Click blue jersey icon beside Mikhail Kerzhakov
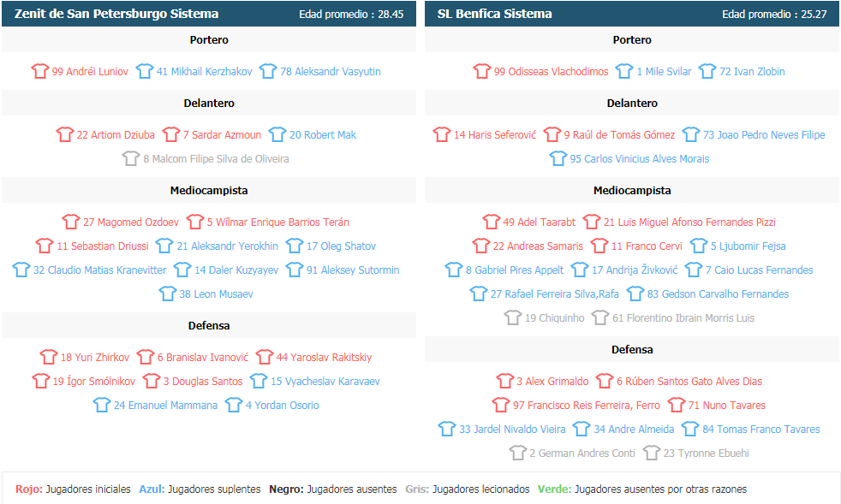Screen dimensions: 841x504 pyautogui.click(x=144, y=71)
